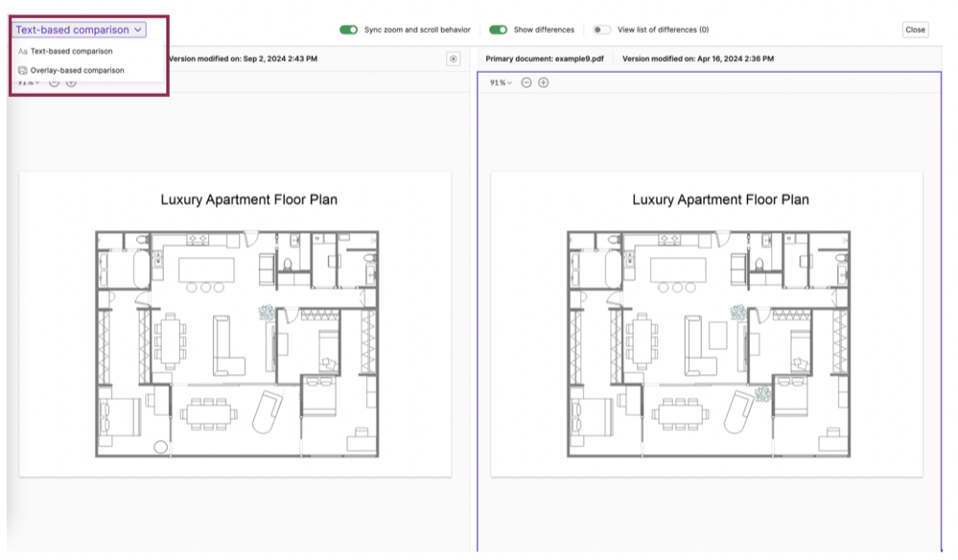Click the circular icon in left pane header
The height and width of the screenshot is (560, 958).
pos(454,58)
